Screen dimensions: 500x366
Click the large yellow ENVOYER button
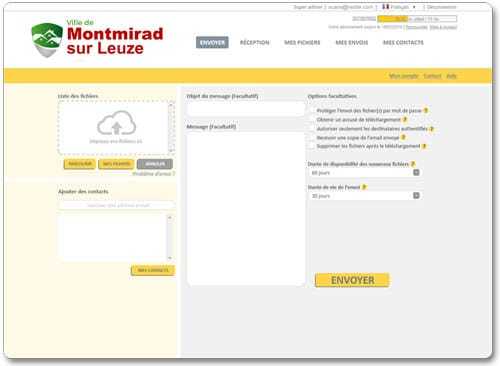pyautogui.click(x=352, y=280)
